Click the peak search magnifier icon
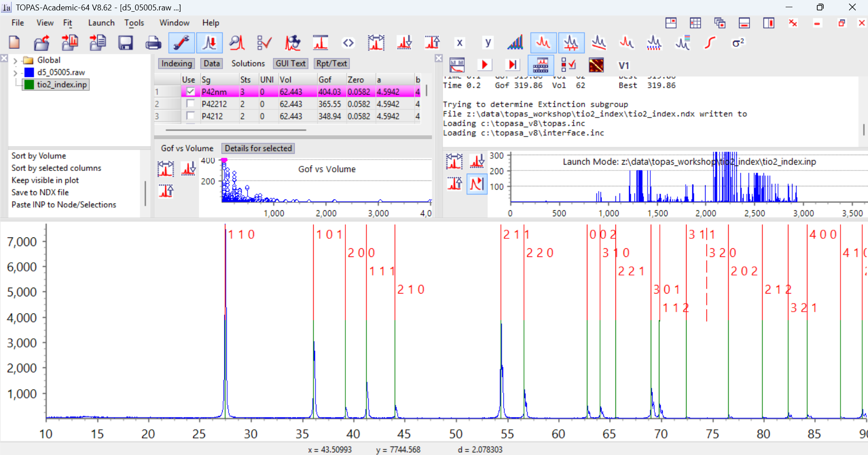Viewport: 868px width, 455px height. point(237,43)
